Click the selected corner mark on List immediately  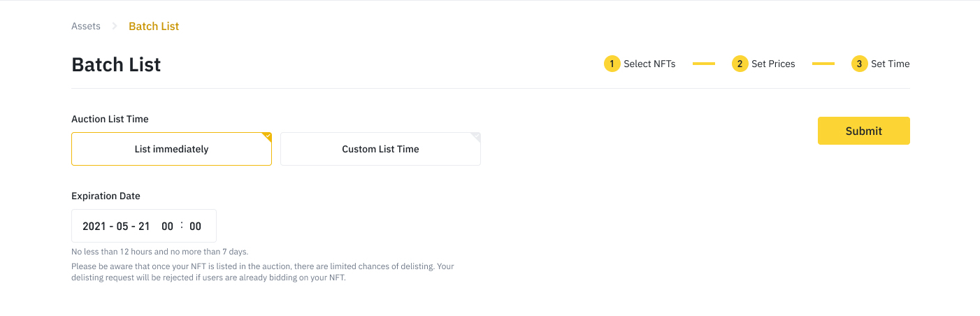click(x=267, y=137)
